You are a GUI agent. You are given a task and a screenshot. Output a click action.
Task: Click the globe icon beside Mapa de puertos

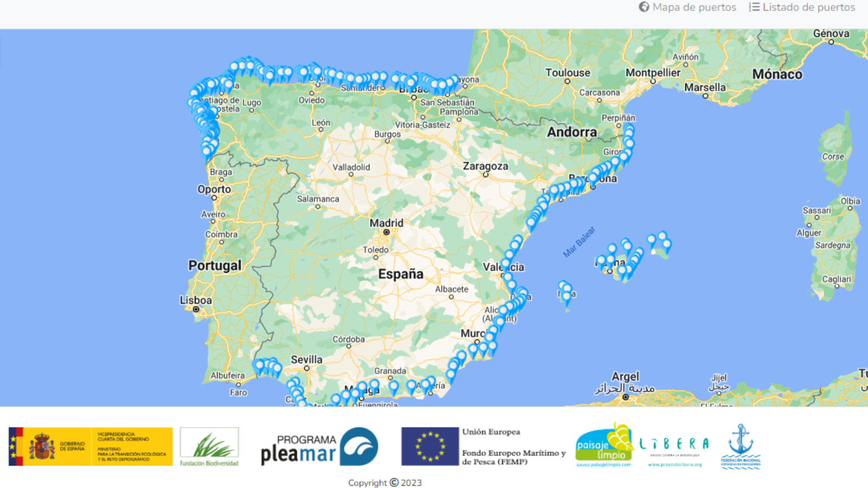point(644,7)
